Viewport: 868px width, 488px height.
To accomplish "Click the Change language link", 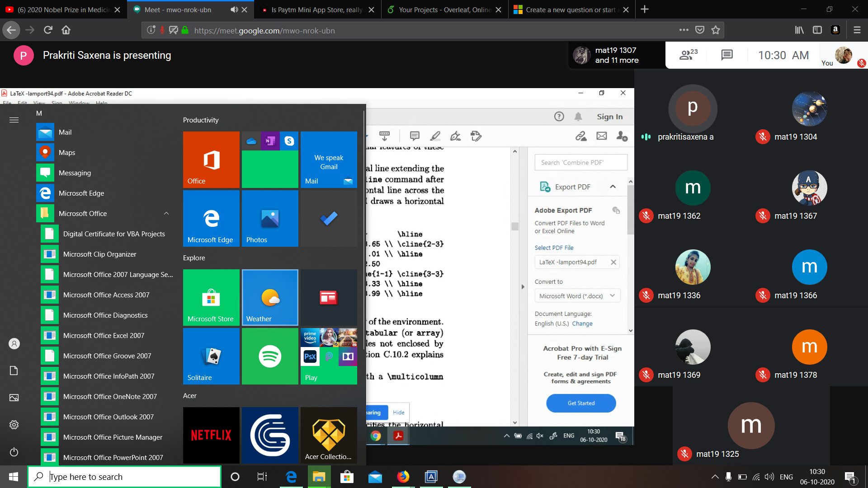I will [x=582, y=324].
